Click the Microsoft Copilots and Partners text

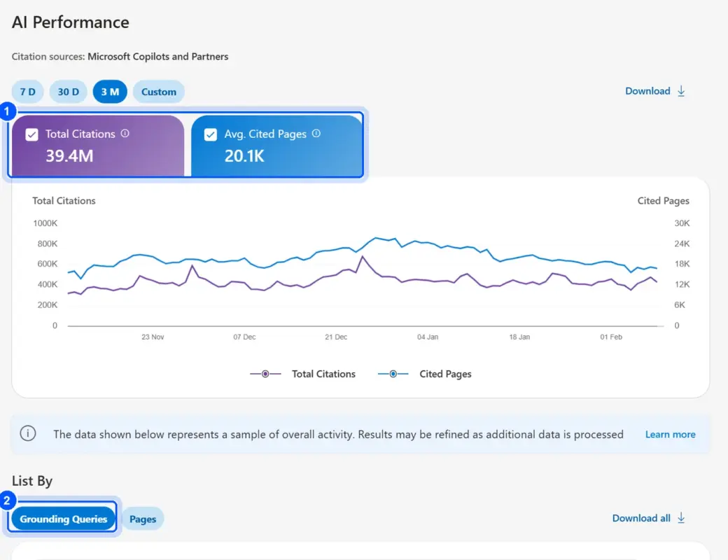tap(158, 57)
